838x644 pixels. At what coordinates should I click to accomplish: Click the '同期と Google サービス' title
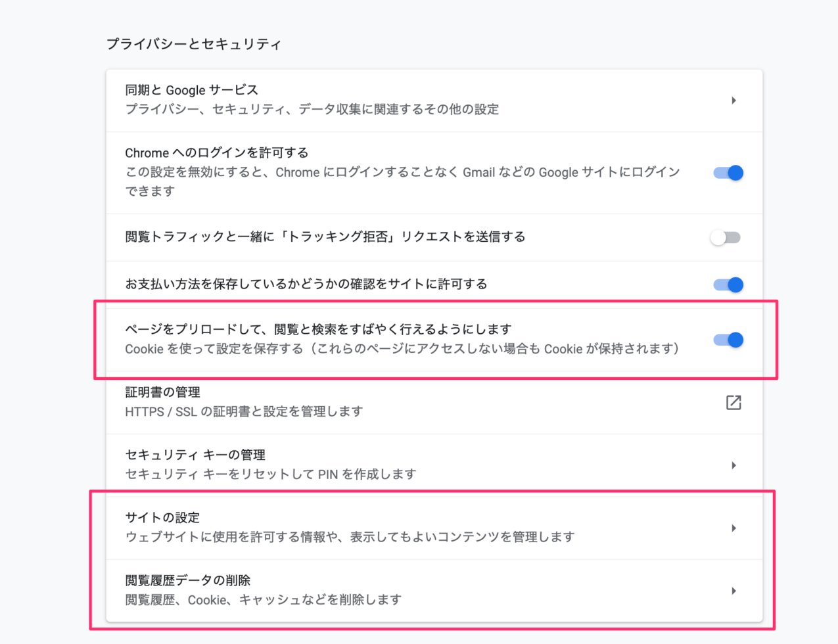pos(191,90)
